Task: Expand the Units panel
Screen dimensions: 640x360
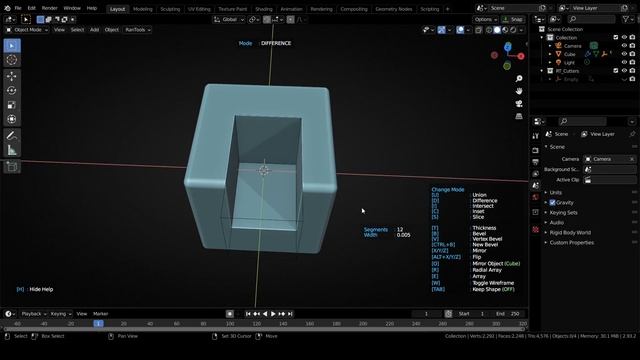Action: point(556,192)
